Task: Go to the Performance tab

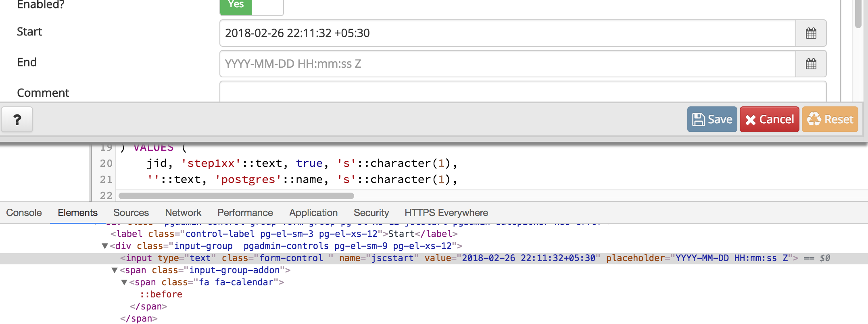Action: 245,213
